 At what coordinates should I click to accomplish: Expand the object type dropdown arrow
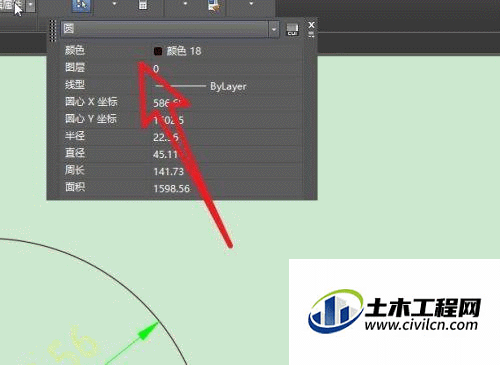(x=274, y=30)
